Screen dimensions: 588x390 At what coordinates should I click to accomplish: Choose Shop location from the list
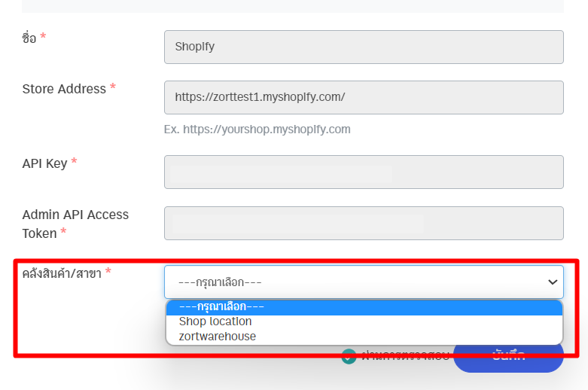tap(215, 321)
